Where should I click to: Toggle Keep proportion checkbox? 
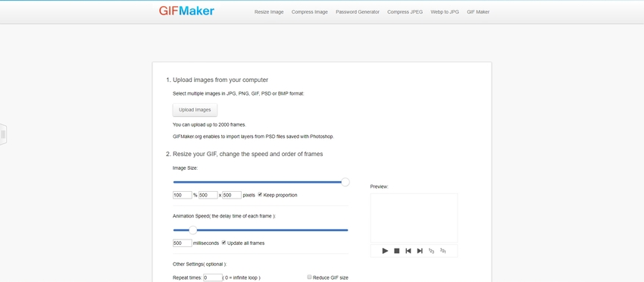(x=260, y=194)
